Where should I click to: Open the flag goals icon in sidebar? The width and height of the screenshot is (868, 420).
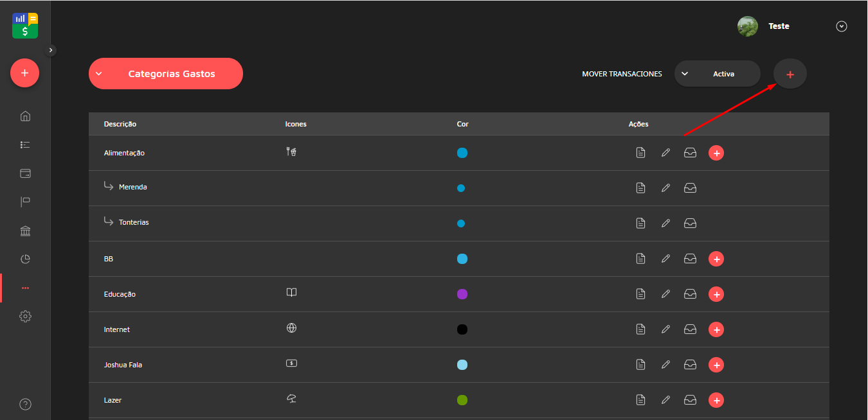pyautogui.click(x=25, y=202)
